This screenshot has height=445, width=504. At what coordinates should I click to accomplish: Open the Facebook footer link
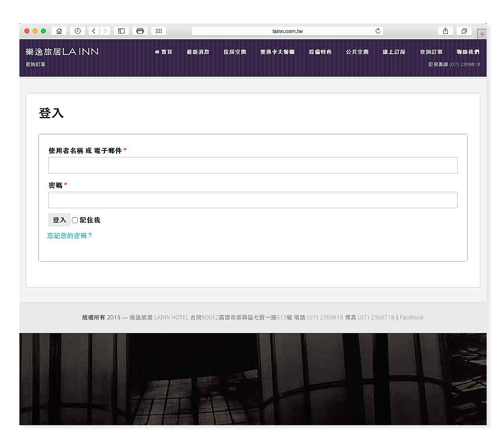click(x=411, y=317)
